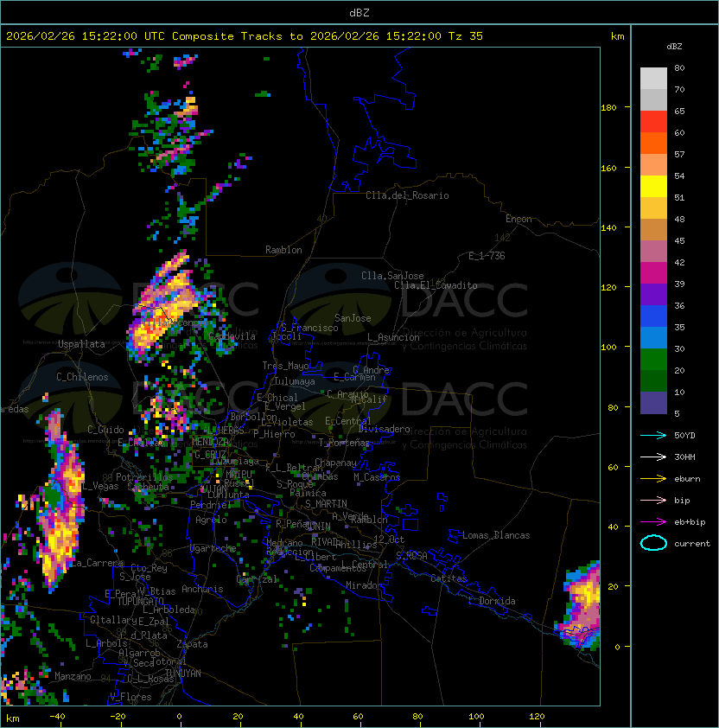Click the 'Encon' place label
Image resolution: width=719 pixels, height=728 pixels.
519,219
